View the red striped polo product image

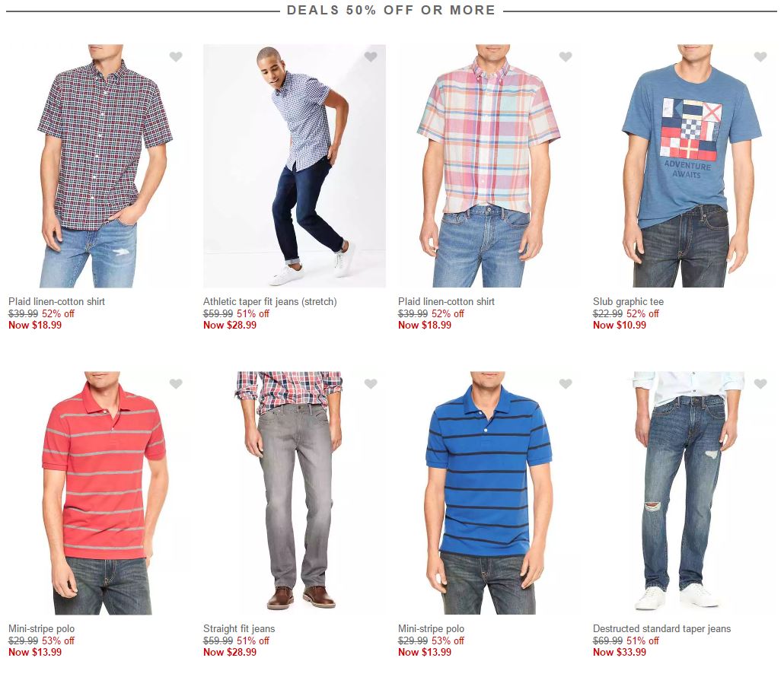pyautogui.click(x=100, y=493)
